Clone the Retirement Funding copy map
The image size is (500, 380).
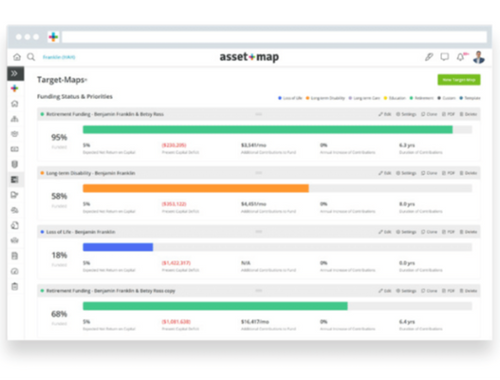click(x=429, y=291)
